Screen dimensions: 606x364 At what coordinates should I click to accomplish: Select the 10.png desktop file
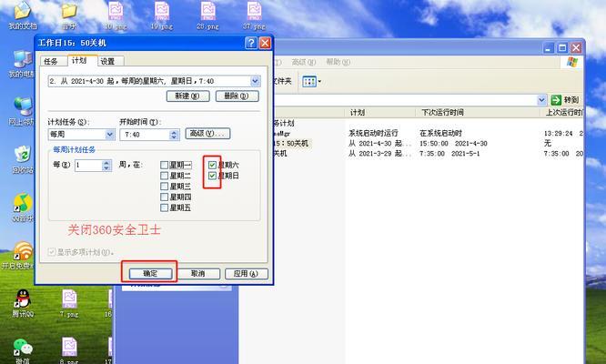(116, 15)
